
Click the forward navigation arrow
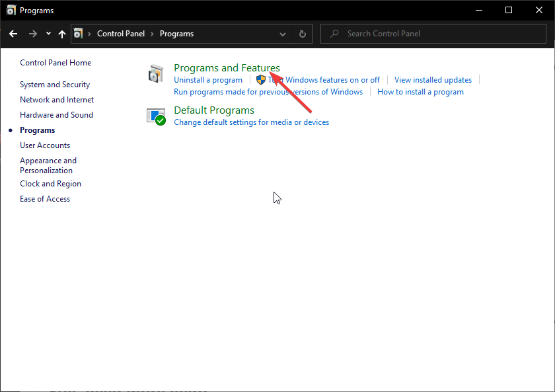click(33, 34)
